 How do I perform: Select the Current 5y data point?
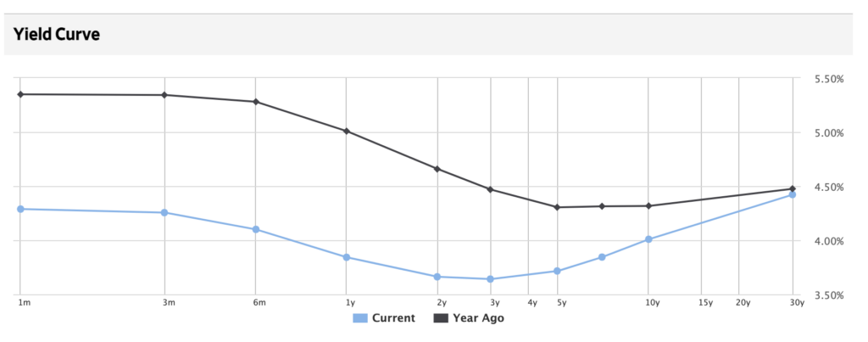[x=557, y=271]
